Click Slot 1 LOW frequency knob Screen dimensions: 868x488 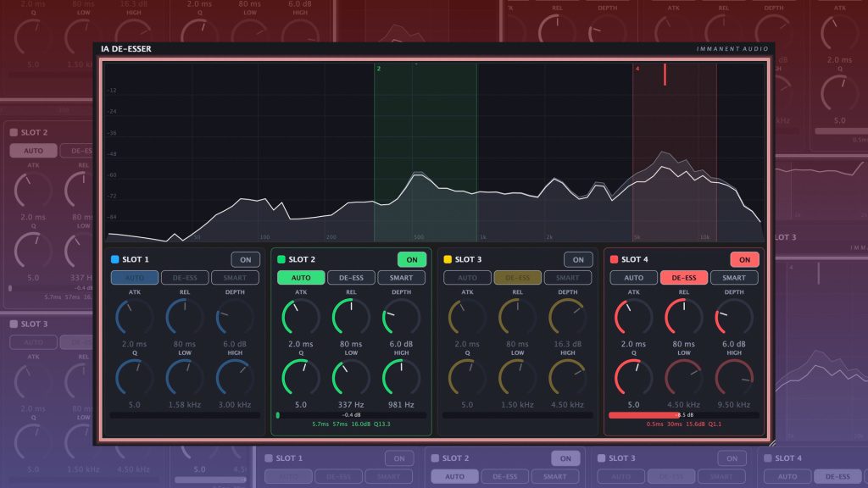tap(185, 378)
